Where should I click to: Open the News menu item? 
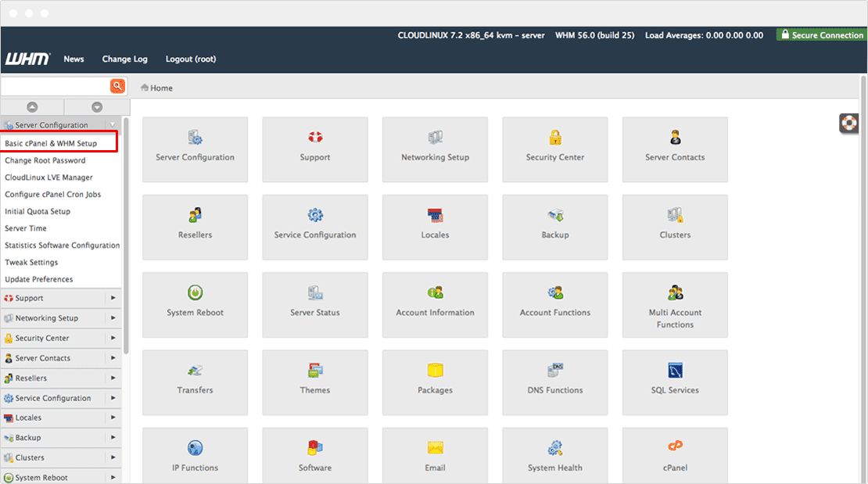click(74, 59)
